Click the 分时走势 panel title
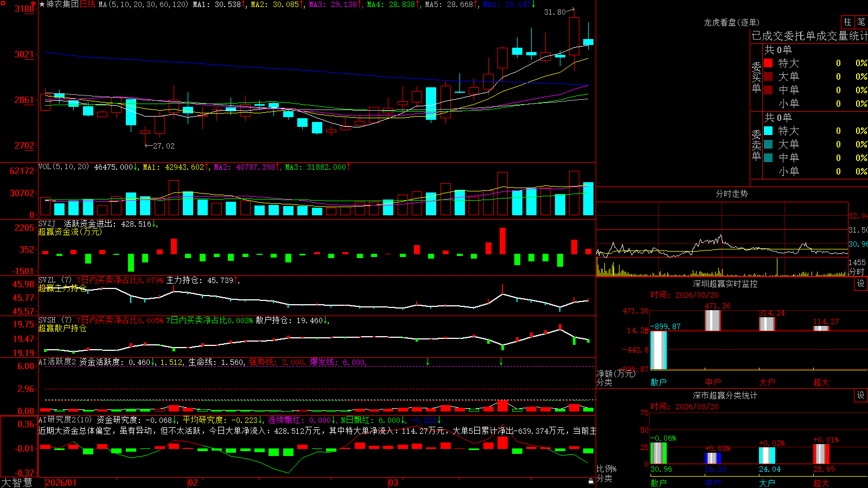This screenshot has height=488, width=868. pyautogui.click(x=731, y=194)
